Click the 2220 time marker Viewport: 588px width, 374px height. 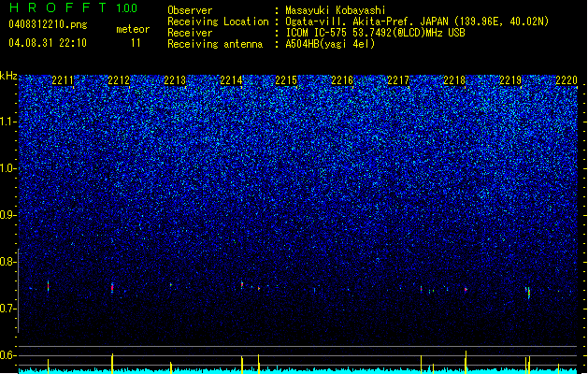coord(566,80)
